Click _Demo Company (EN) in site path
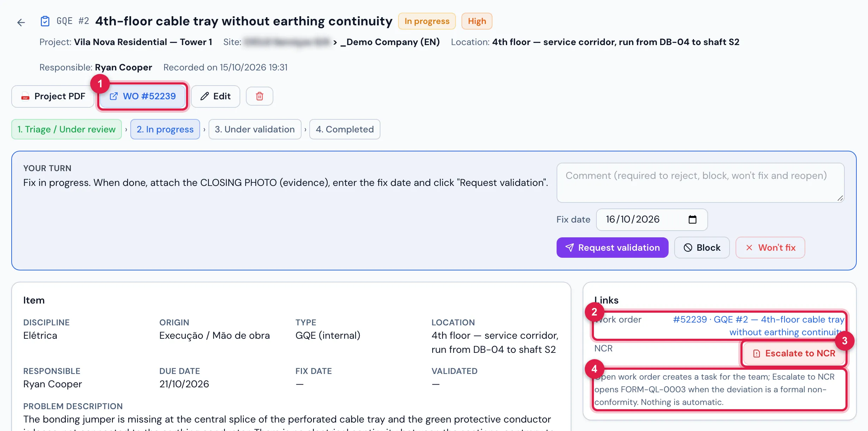 click(x=390, y=42)
